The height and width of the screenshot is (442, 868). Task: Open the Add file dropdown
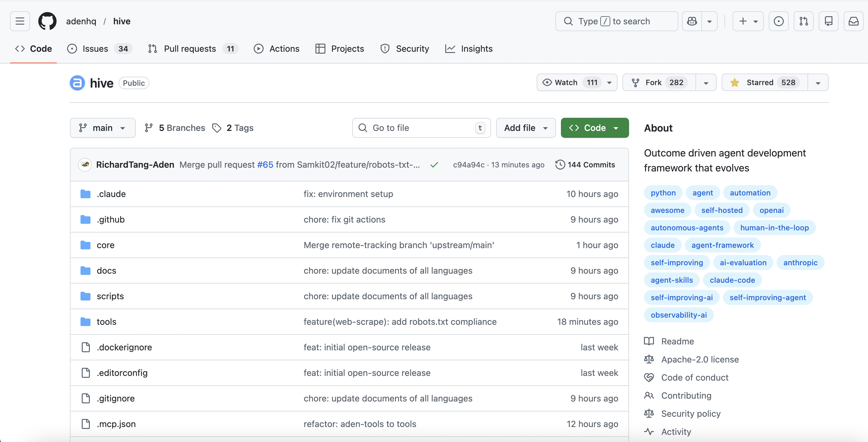pos(526,128)
